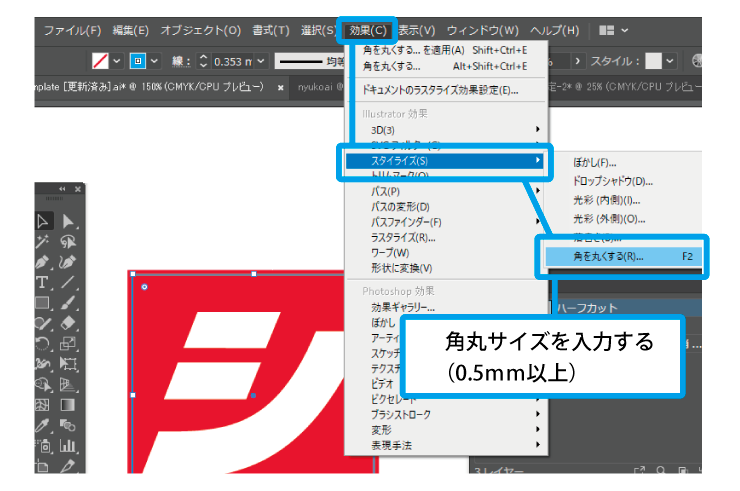Click the blue stroke swatch
Screen dimensions: 740x491
click(x=138, y=61)
